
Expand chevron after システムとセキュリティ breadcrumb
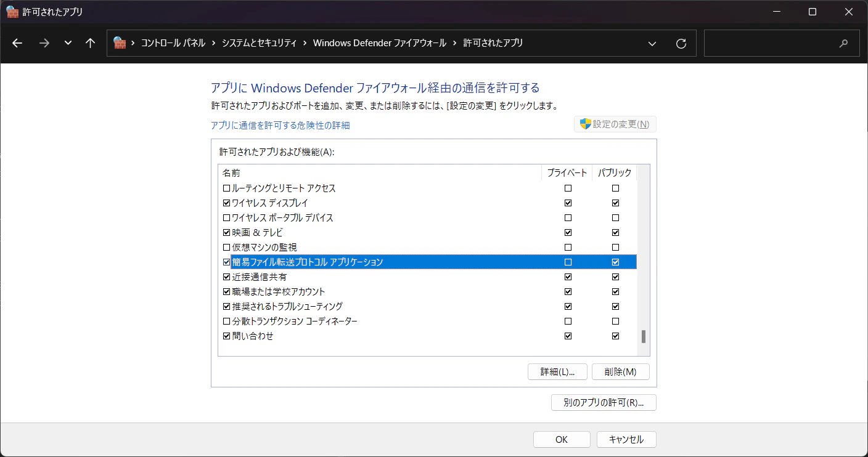click(x=305, y=43)
